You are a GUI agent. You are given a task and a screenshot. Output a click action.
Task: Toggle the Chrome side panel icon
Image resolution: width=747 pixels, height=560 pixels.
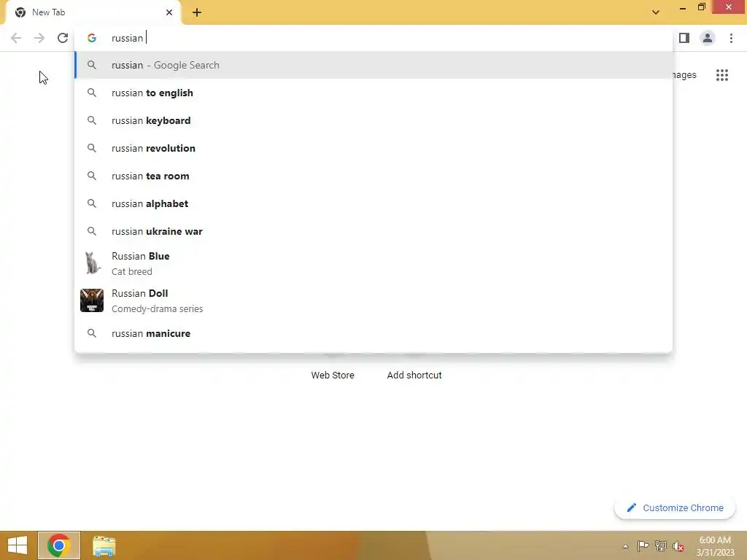[684, 38]
